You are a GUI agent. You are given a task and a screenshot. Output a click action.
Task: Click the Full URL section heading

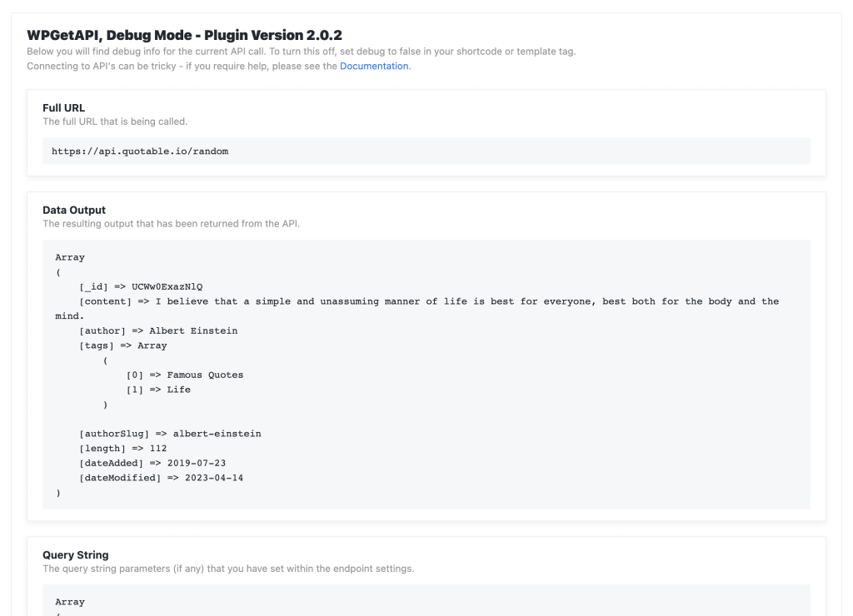pyautogui.click(x=64, y=108)
